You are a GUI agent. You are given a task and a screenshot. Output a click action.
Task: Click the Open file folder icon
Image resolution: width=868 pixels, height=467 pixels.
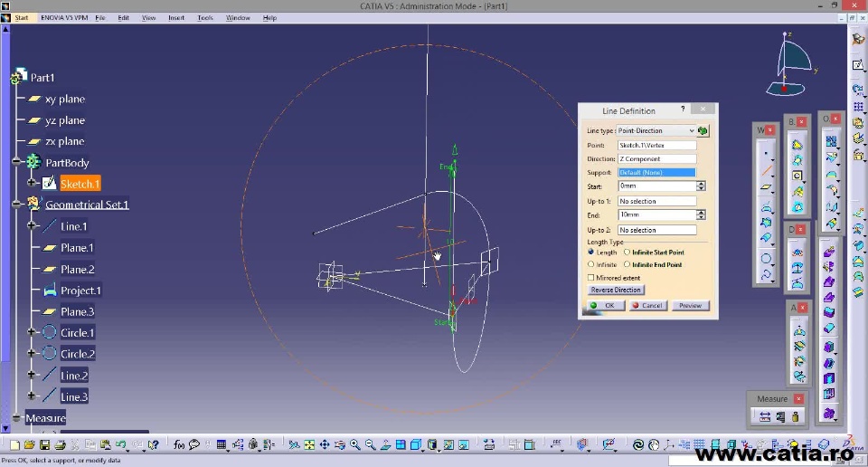pyautogui.click(x=29, y=445)
